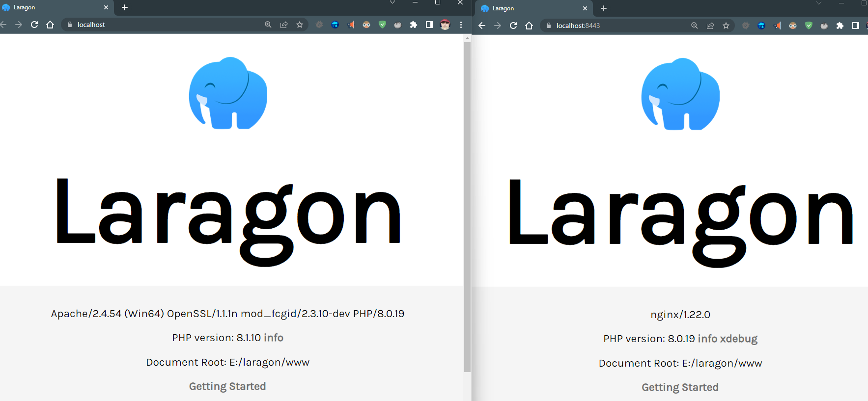This screenshot has width=868, height=401.
Task: Click forward arrow in left browser window
Action: [x=19, y=25]
